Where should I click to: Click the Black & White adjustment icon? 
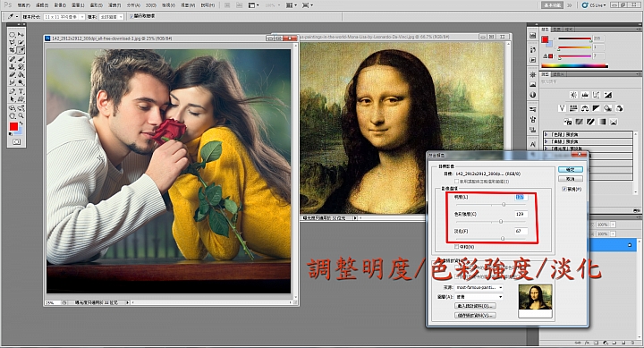(x=596, y=108)
